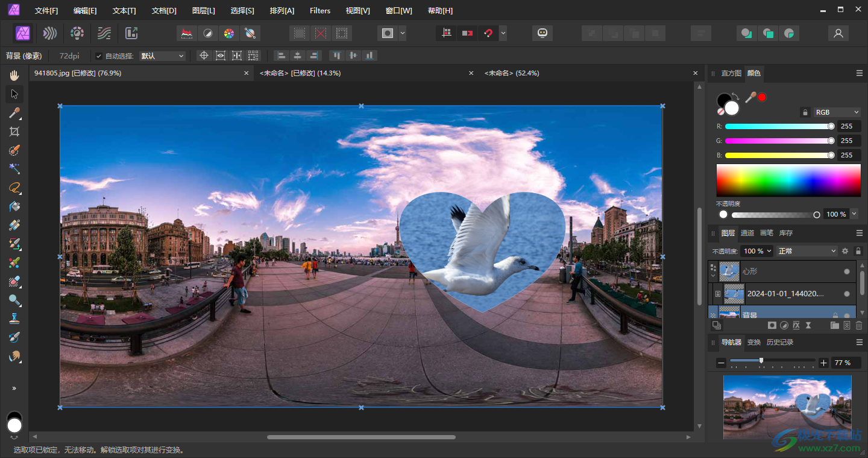This screenshot has height=458, width=868.
Task: Open the 正常 blend mode dropdown
Action: click(x=807, y=251)
